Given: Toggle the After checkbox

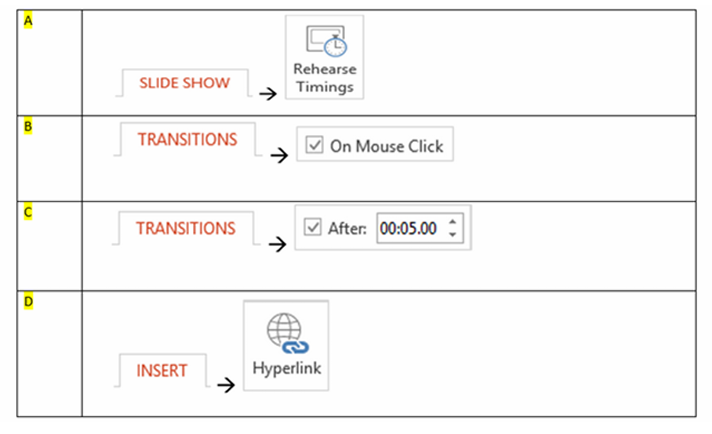Looking at the screenshot, I should pyautogui.click(x=312, y=228).
